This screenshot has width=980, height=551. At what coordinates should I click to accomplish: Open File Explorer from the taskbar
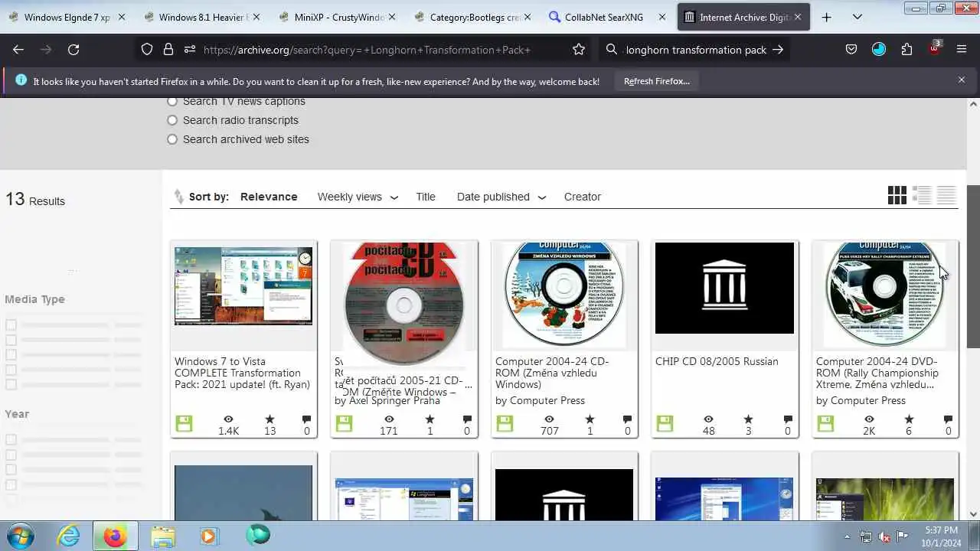163,536
